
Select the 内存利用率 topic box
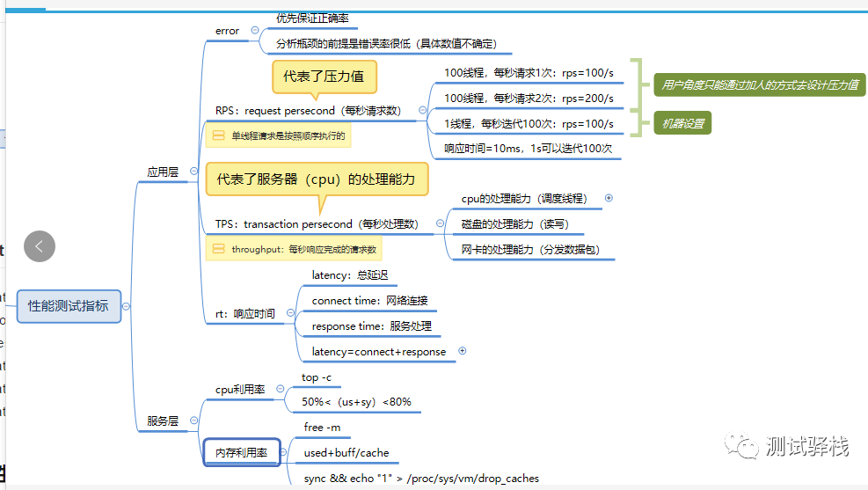tap(242, 452)
